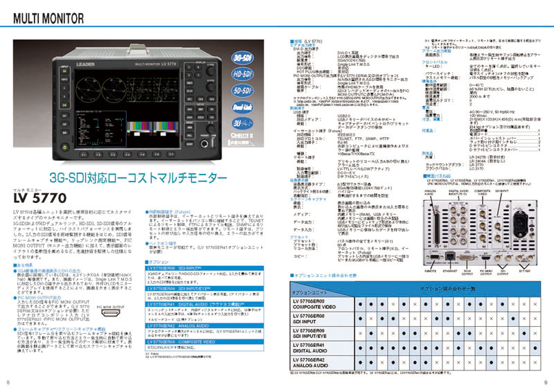Image resolution: width=554 pixels, height=392 pixels.
Task: Click the ANALOG AUDIO option header bar
Action: pyautogui.click(x=204, y=326)
